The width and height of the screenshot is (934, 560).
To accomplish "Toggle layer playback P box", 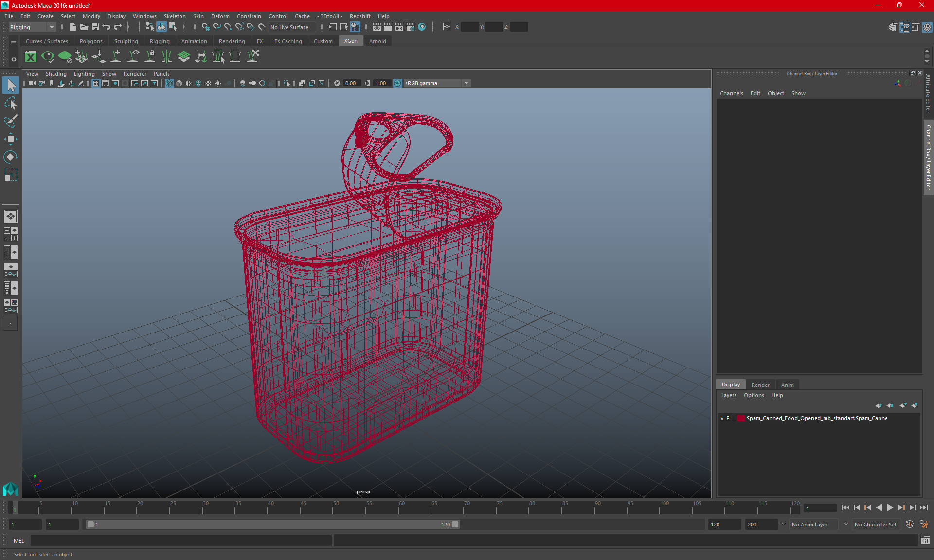I will (x=728, y=418).
